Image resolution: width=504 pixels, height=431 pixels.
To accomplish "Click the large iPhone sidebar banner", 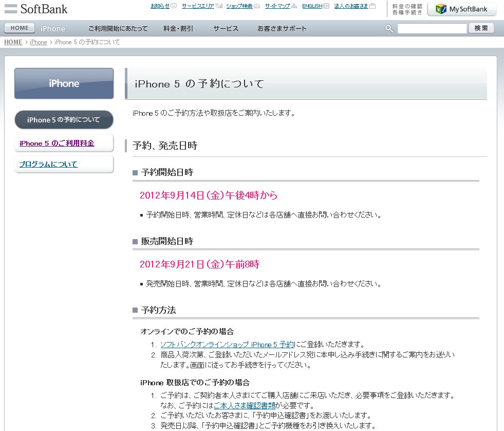I will point(64,83).
